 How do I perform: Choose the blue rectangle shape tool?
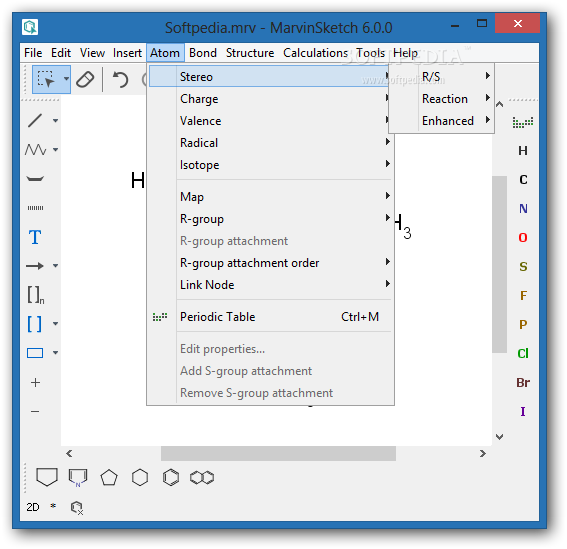pyautogui.click(x=35, y=353)
